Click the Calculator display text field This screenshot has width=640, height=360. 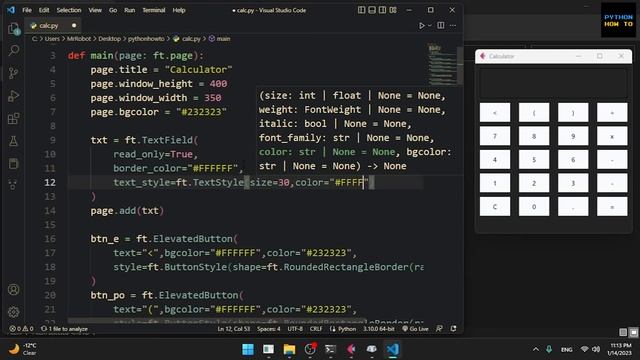[x=553, y=83]
